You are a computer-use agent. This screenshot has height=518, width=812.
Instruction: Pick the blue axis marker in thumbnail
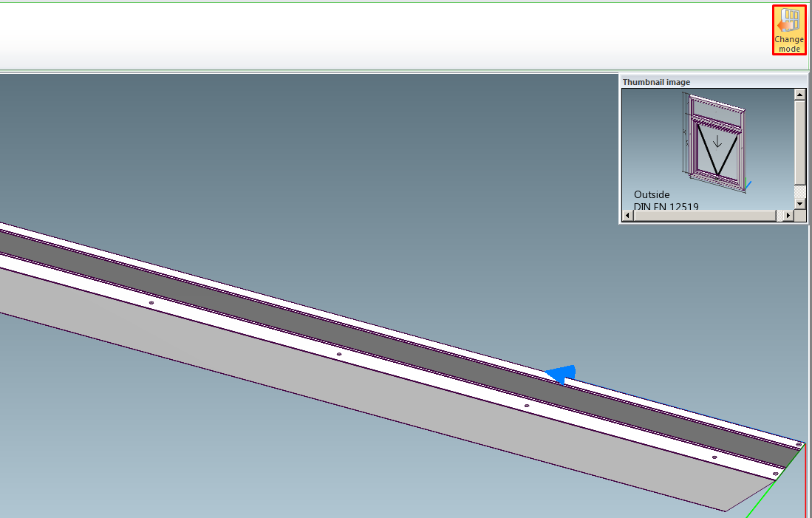click(x=748, y=185)
